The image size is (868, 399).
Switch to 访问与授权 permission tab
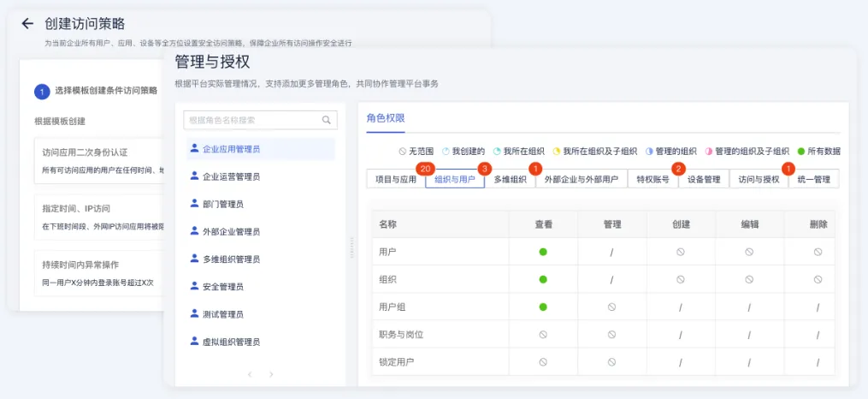(x=759, y=179)
